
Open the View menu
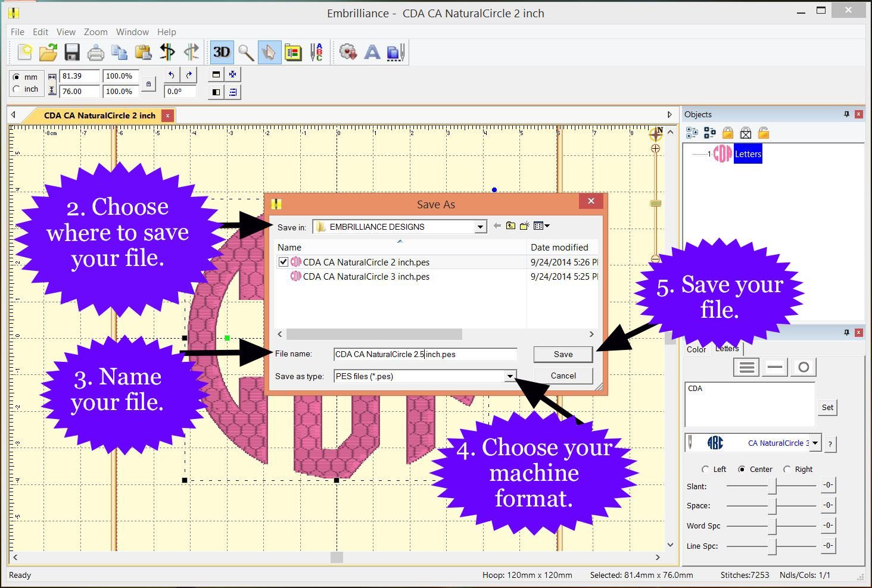[66, 32]
